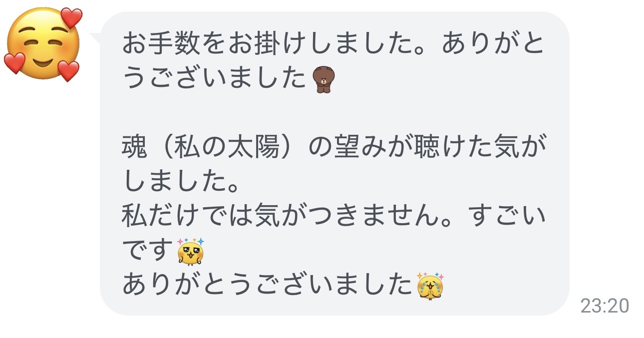Click the 23:20 message timestamp
The width and height of the screenshot is (644, 338).
click(605, 306)
